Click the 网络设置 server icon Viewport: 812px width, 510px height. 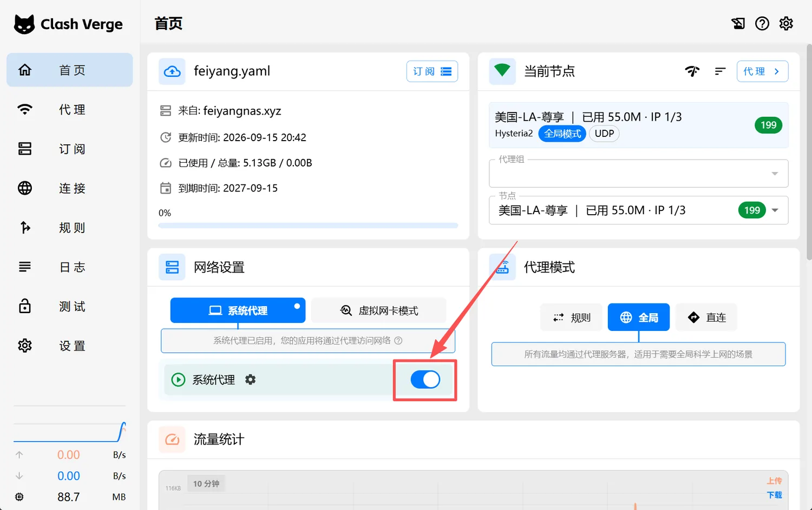pyautogui.click(x=172, y=267)
